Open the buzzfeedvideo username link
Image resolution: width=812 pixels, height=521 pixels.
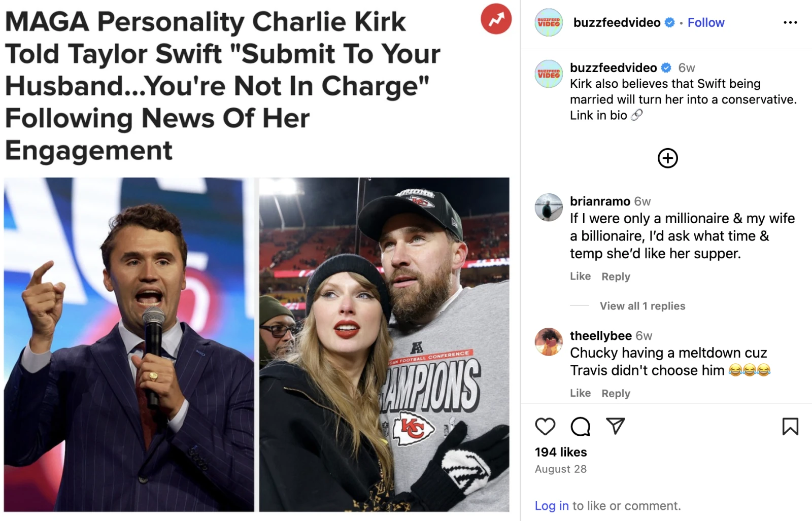617,22
